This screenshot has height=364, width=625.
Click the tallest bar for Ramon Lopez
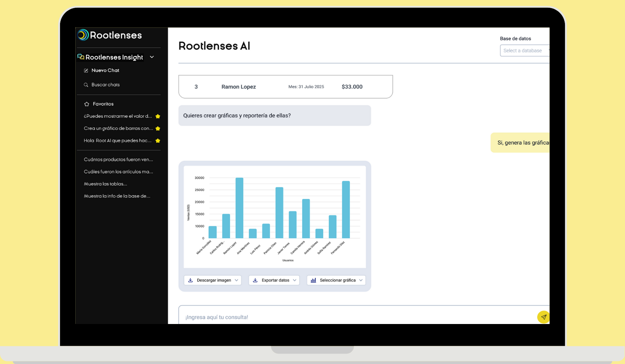pyautogui.click(x=239, y=207)
